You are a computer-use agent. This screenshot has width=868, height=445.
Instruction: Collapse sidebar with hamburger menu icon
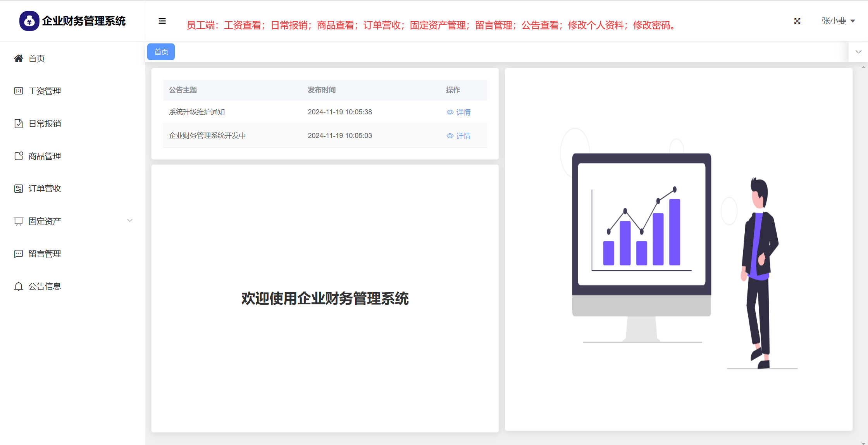click(x=162, y=21)
